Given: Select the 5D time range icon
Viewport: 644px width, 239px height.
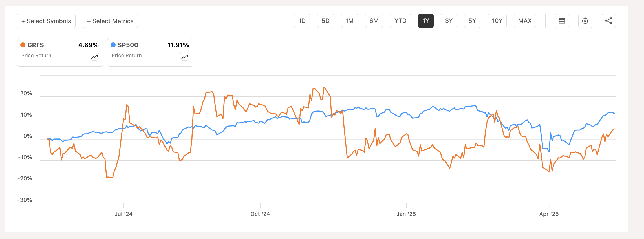Looking at the screenshot, I should (325, 21).
